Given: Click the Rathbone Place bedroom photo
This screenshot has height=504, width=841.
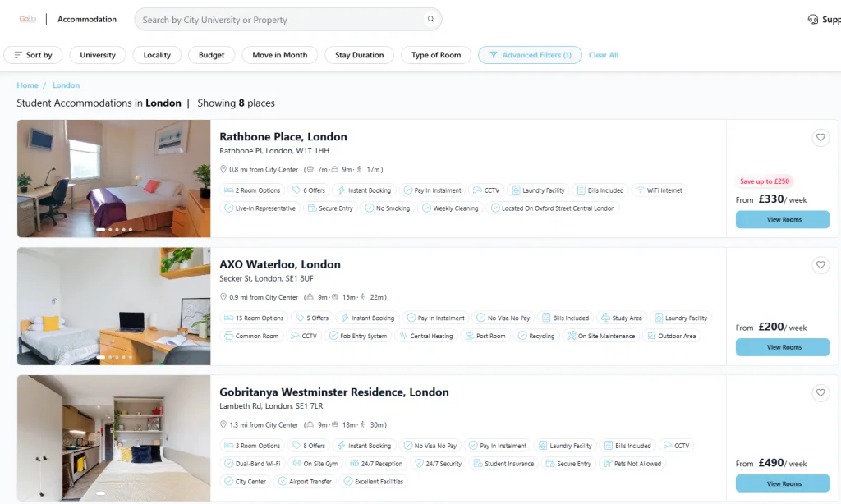Looking at the screenshot, I should [114, 178].
